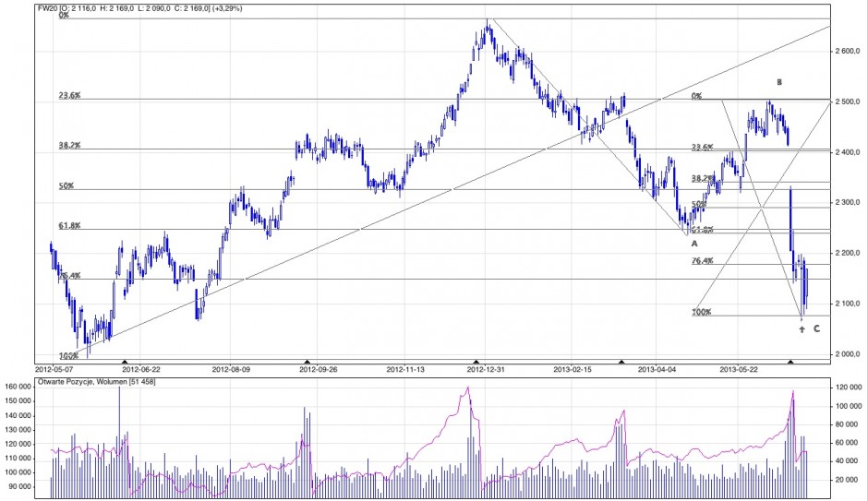The height and width of the screenshot is (501, 868).
Task: Select the triangle marker above the 2012-12-31 date
Action: tap(476, 362)
